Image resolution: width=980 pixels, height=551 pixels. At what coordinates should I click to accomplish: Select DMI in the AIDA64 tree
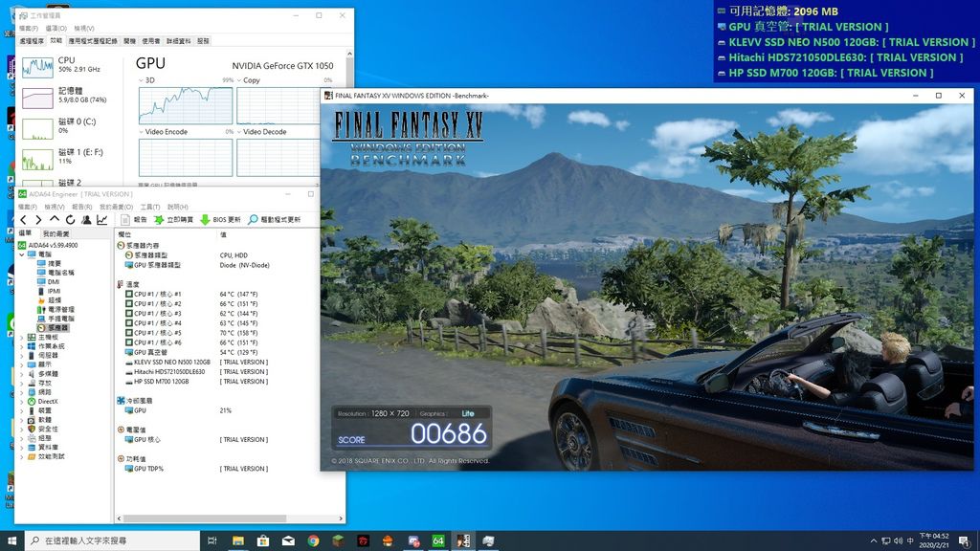click(x=48, y=282)
